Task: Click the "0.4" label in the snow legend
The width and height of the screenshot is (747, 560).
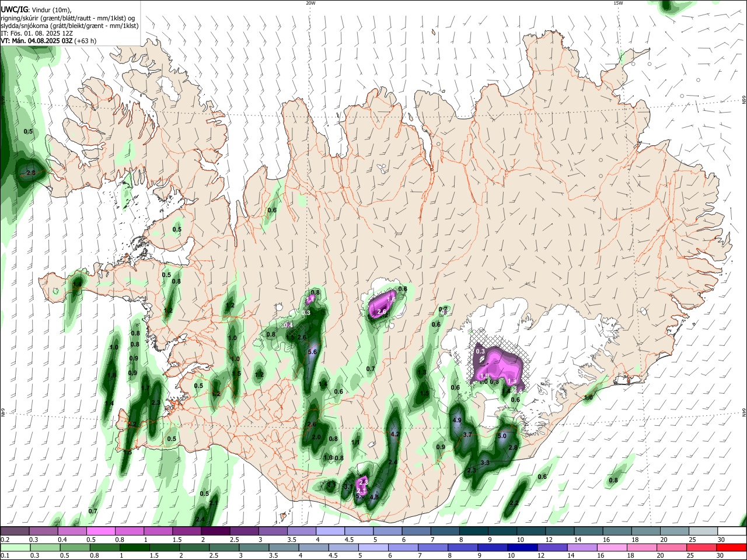Action: click(62, 540)
